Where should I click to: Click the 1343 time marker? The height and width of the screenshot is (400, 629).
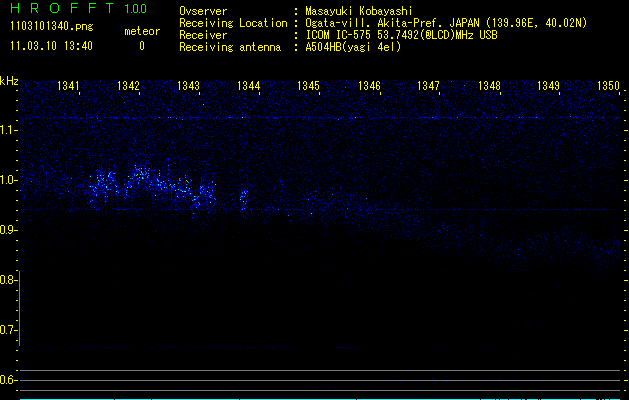pyautogui.click(x=188, y=86)
